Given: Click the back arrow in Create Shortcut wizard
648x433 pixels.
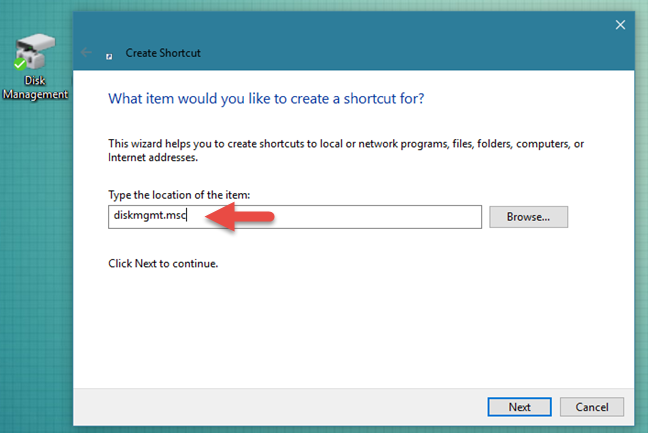Looking at the screenshot, I should point(86,52).
